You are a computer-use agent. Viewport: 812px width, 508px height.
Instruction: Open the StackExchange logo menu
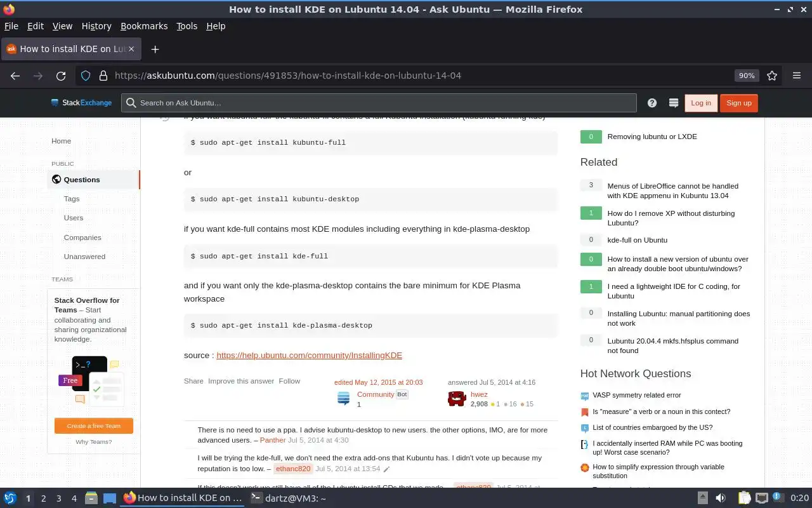pyautogui.click(x=82, y=103)
